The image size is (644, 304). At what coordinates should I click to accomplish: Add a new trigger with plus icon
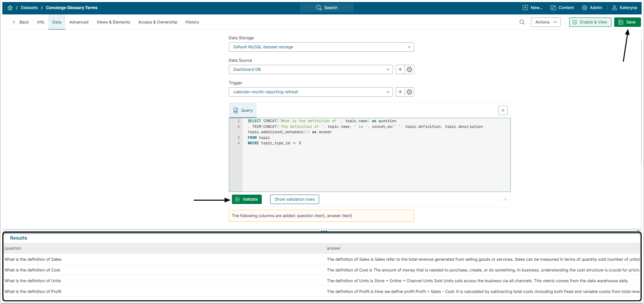pos(400,92)
